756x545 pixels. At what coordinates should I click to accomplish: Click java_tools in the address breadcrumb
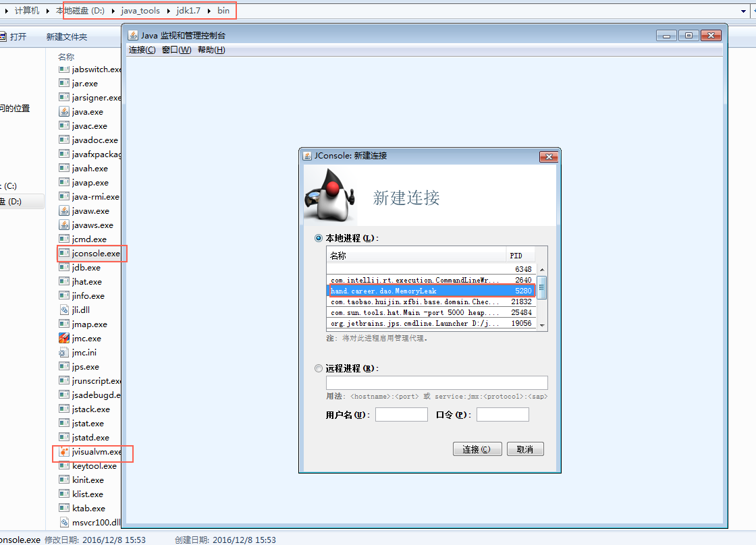[x=140, y=11]
